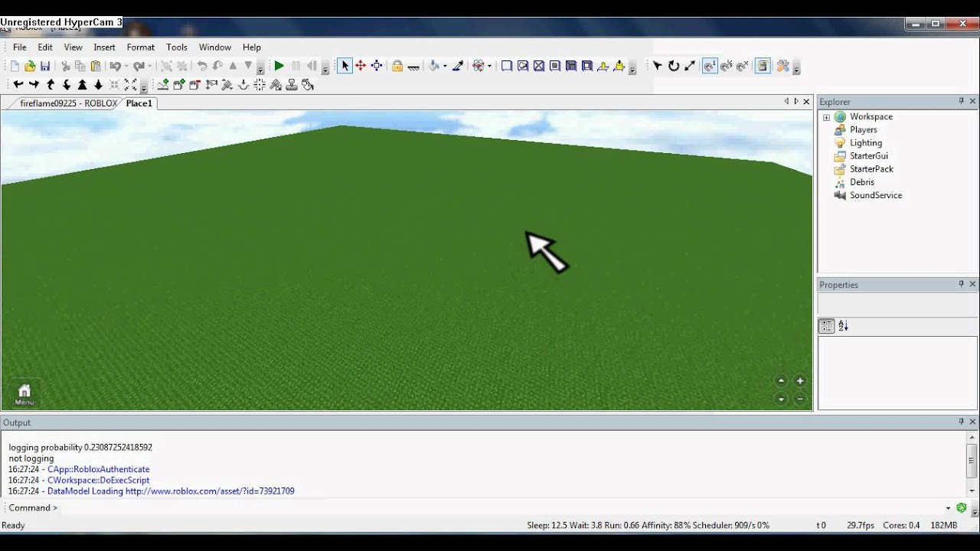The width and height of the screenshot is (980, 551).
Task: Expand the Workspace tree node
Action: click(826, 117)
